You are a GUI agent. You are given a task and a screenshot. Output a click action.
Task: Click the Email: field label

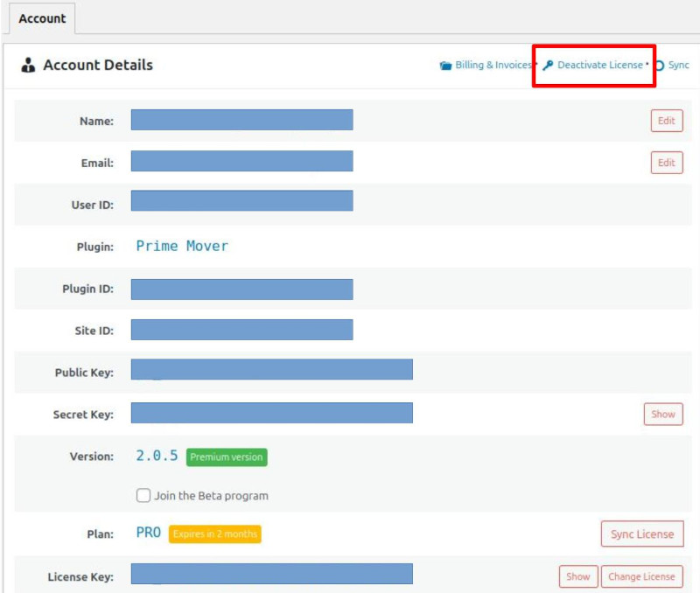pos(97,164)
